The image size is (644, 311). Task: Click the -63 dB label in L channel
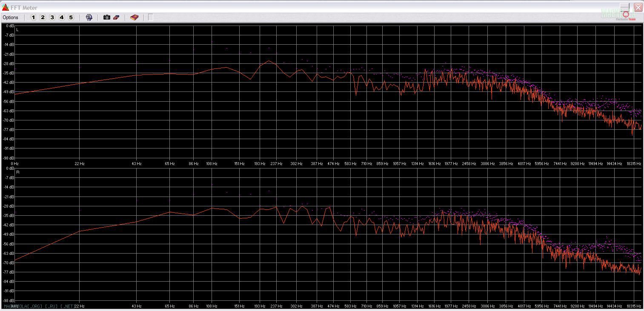click(x=9, y=111)
